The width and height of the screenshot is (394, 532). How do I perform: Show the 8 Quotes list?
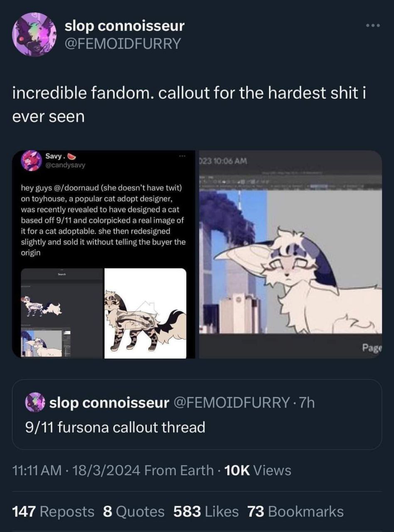click(x=133, y=511)
